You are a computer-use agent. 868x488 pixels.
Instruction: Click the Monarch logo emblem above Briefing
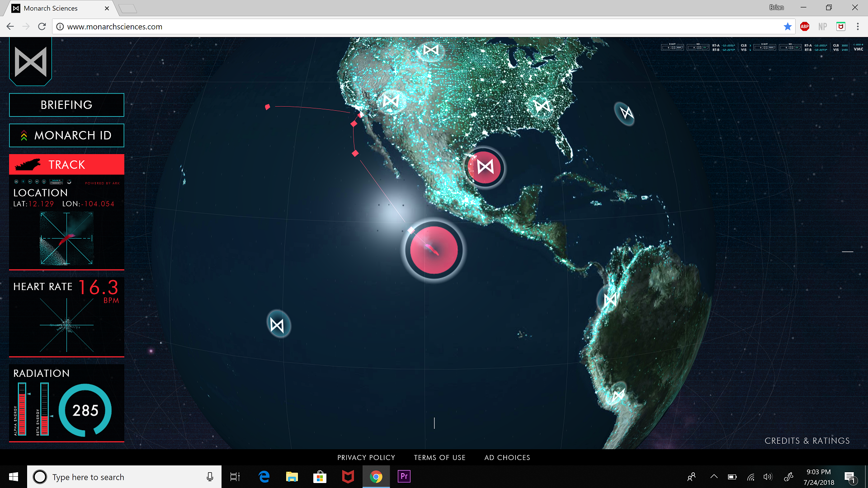click(x=30, y=61)
